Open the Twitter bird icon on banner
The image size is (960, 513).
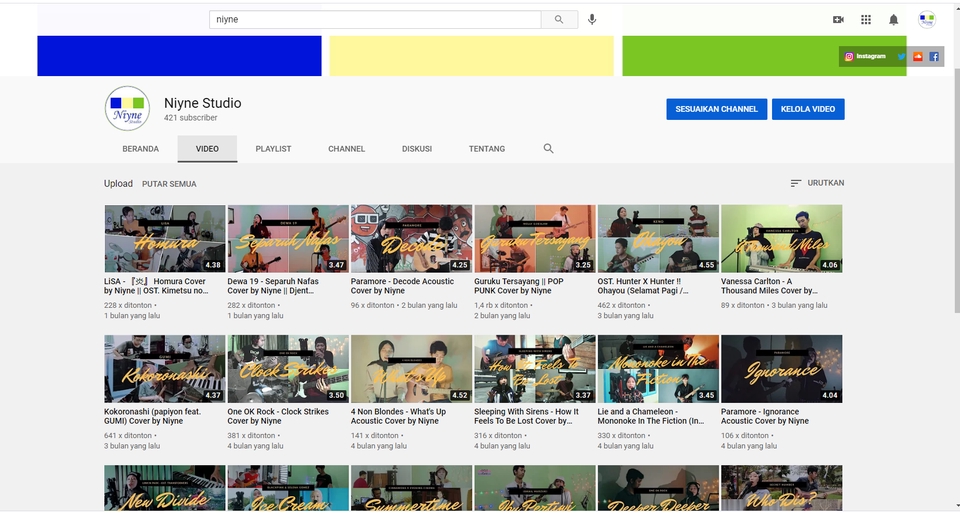(x=901, y=56)
